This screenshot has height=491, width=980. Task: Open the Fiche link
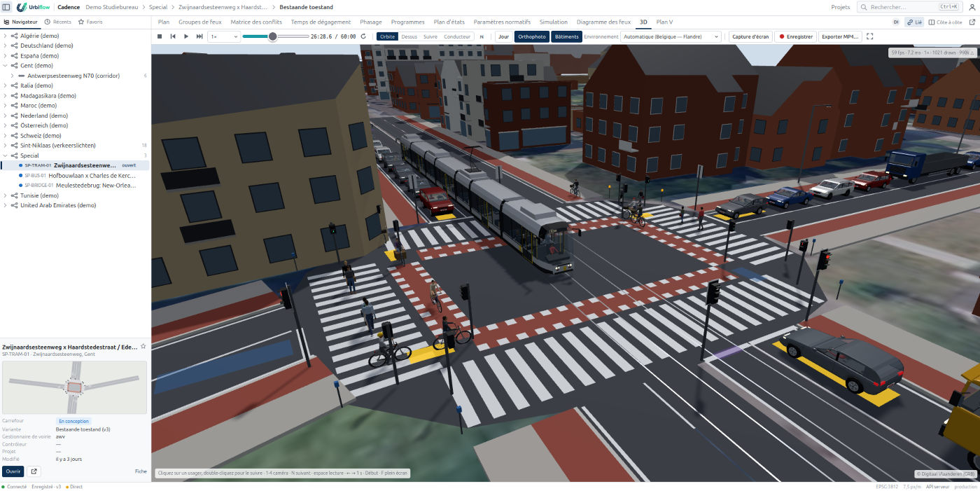click(x=141, y=471)
